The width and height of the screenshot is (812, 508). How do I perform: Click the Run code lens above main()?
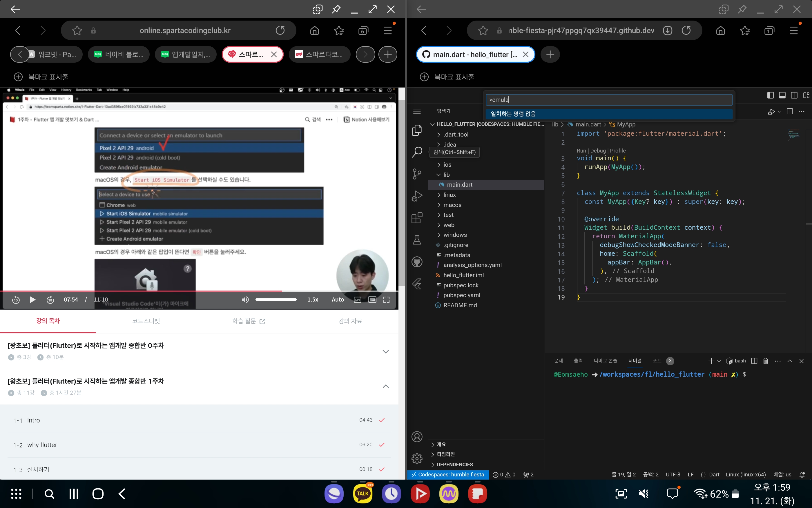coord(581,151)
